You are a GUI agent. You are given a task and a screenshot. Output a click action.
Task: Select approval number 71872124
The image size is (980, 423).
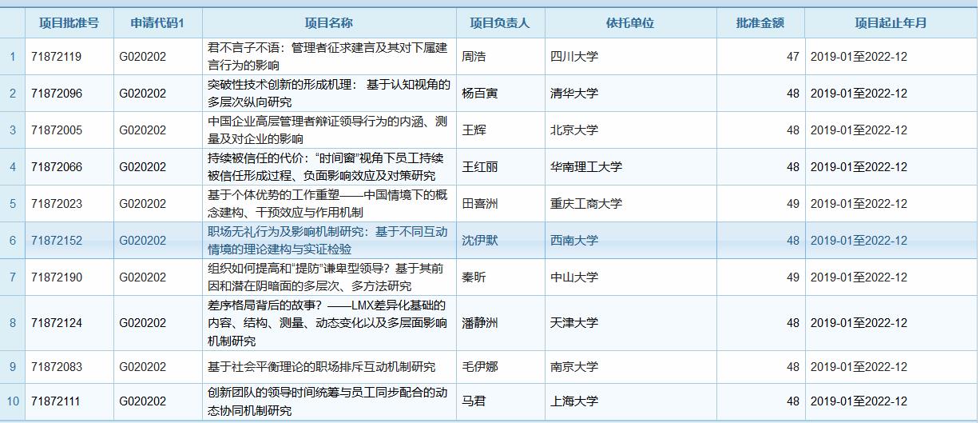57,323
